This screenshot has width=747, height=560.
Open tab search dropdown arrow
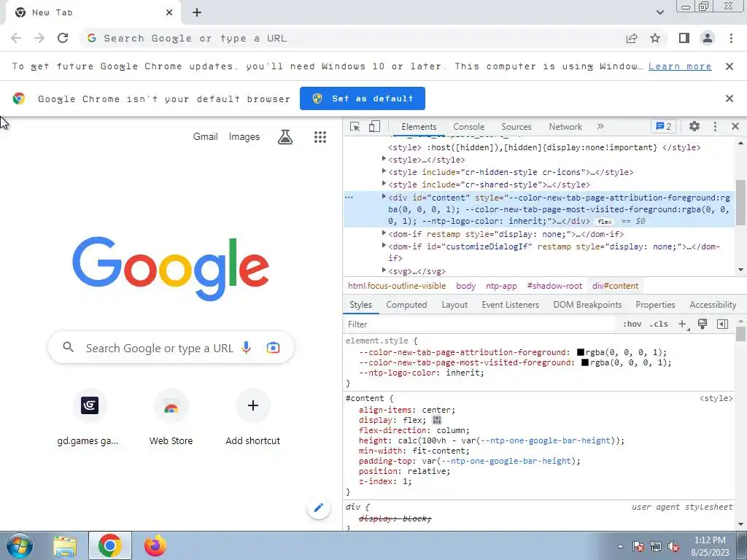point(659,12)
